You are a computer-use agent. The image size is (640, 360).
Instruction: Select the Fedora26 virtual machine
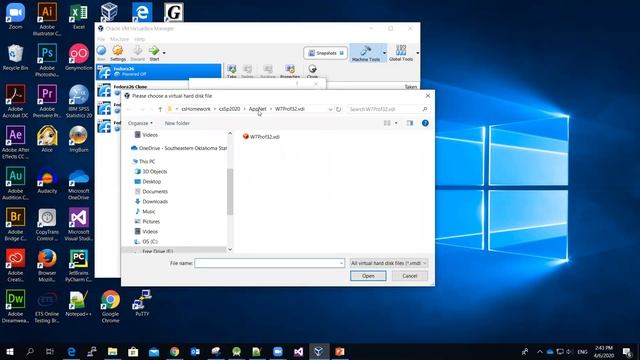(159, 71)
